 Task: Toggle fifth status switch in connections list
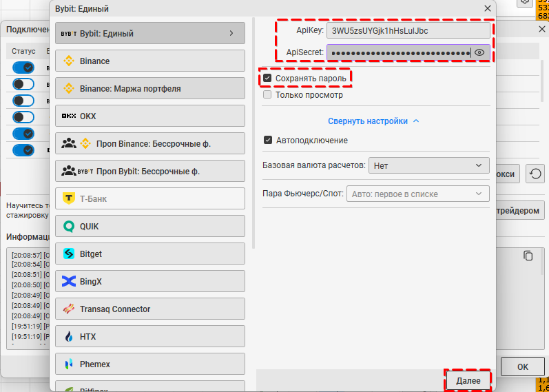tap(23, 134)
